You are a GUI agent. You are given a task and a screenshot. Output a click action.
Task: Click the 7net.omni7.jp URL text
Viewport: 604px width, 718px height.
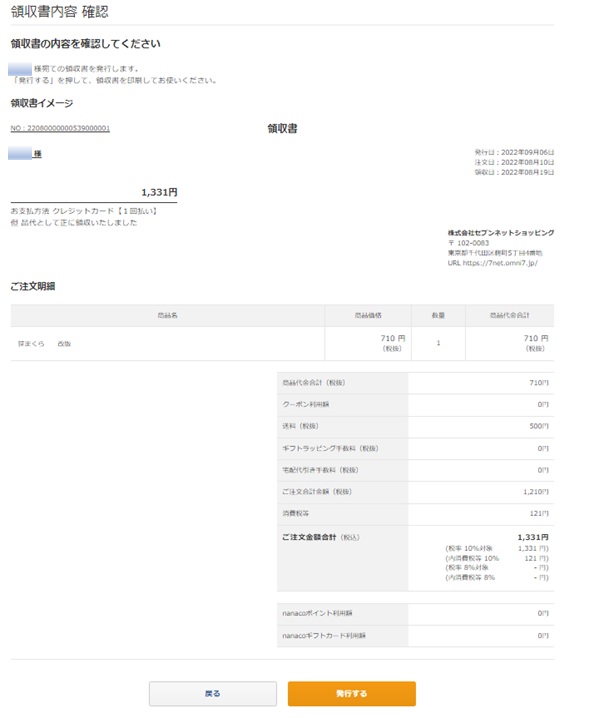(501, 263)
